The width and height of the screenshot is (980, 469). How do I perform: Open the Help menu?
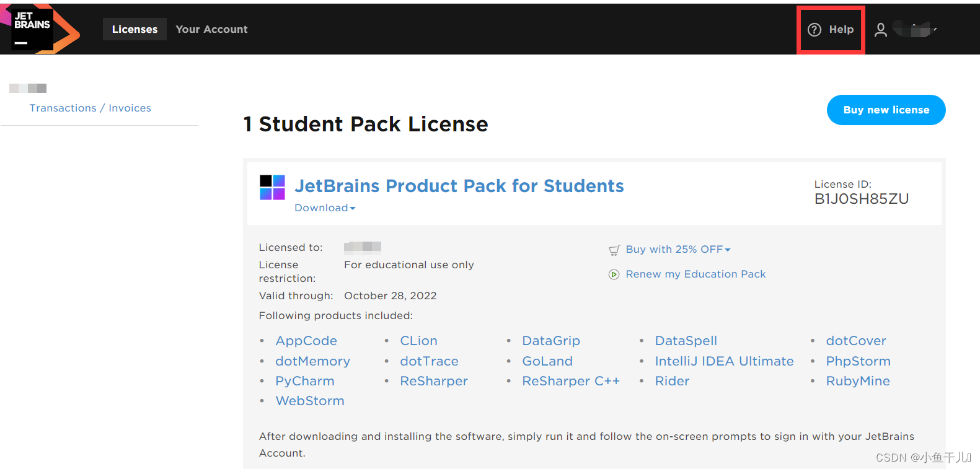pos(831,30)
